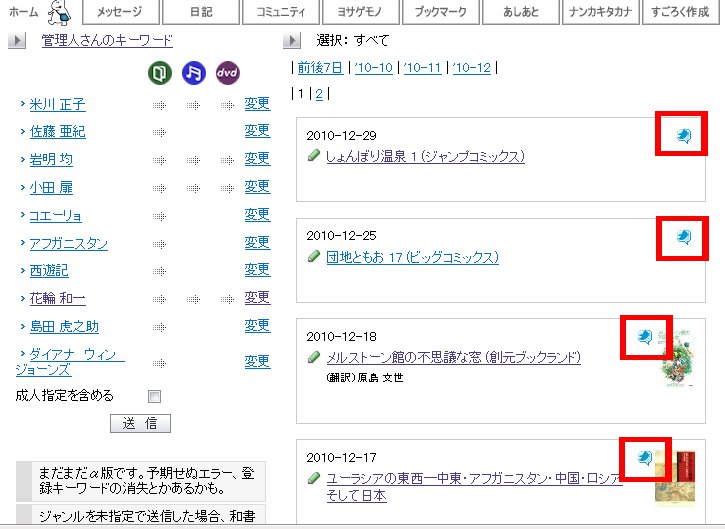This screenshot has height=529, width=725.
Task: Enable the 成人指定を含める checkbox
Action: click(x=155, y=396)
